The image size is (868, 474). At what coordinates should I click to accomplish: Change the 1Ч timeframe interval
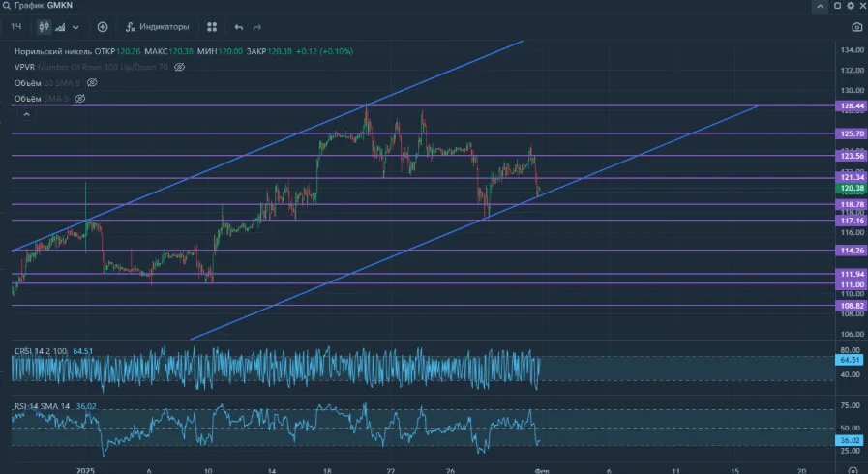point(16,26)
